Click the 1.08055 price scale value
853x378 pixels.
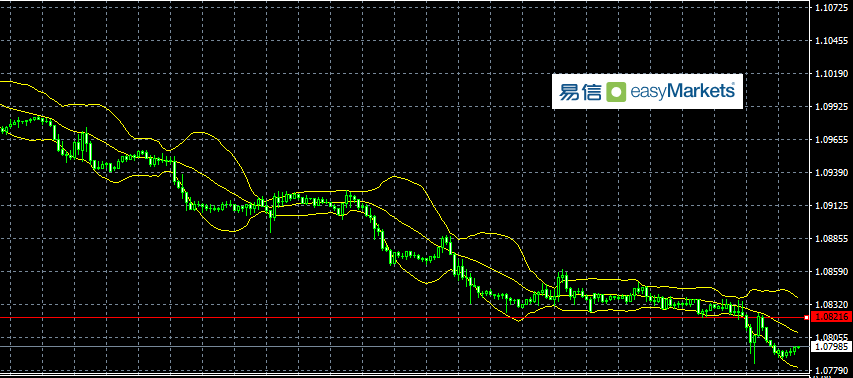click(831, 337)
